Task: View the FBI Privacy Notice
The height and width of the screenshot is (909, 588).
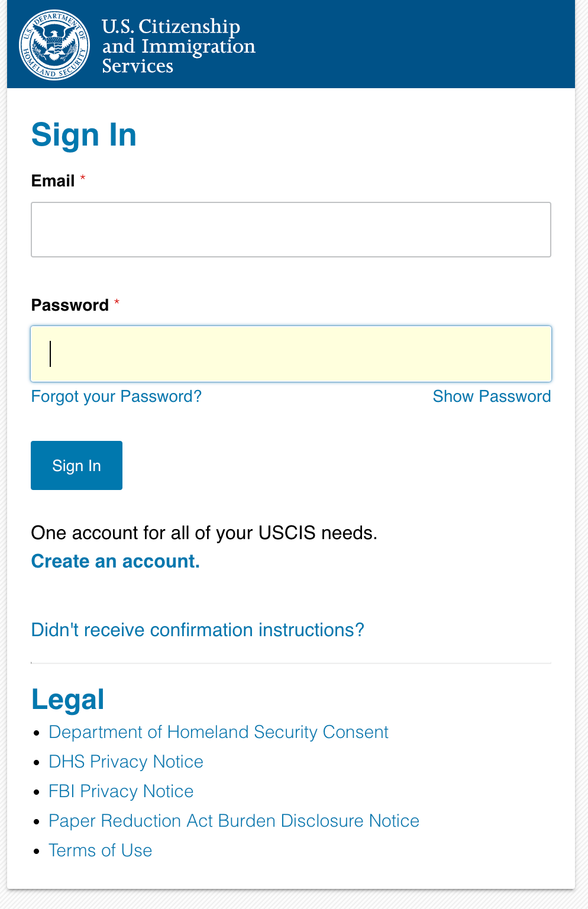Action: (121, 791)
